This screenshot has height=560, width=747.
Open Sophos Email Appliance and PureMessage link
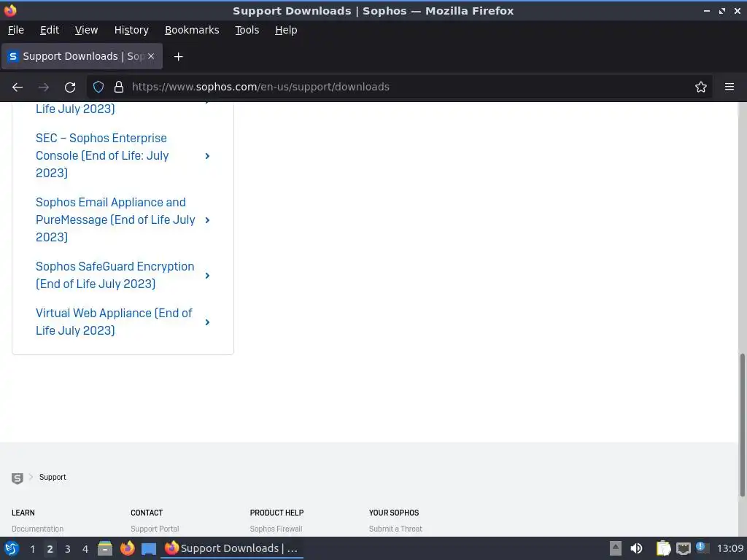(115, 220)
